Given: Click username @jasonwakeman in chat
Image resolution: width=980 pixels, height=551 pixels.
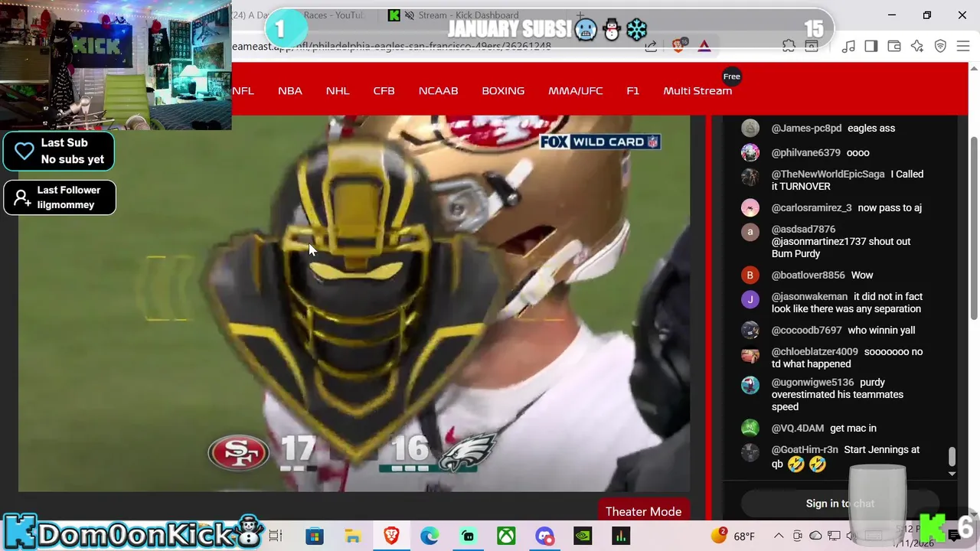Looking at the screenshot, I should click(x=809, y=296).
